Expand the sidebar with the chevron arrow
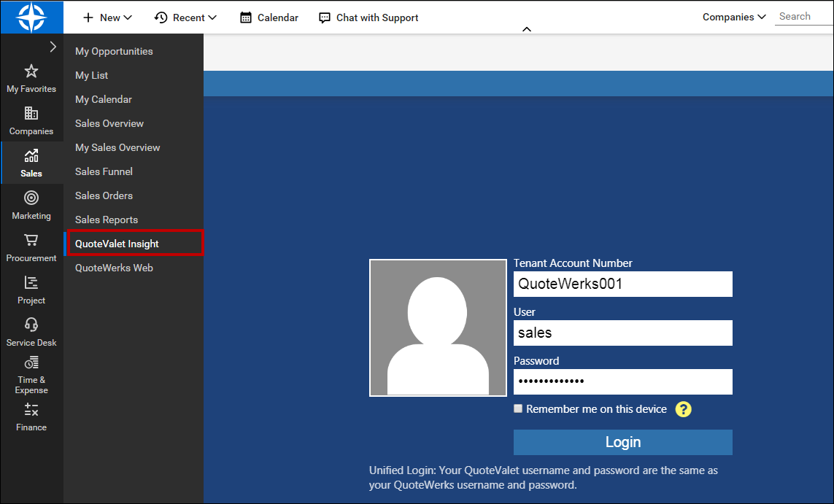Screen dimensions: 834x504 (x=53, y=47)
